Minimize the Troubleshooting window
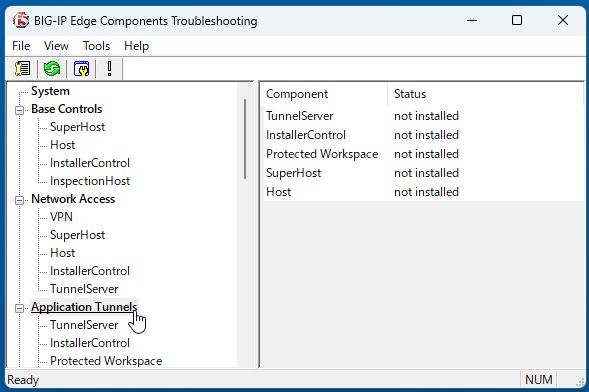 coord(472,20)
